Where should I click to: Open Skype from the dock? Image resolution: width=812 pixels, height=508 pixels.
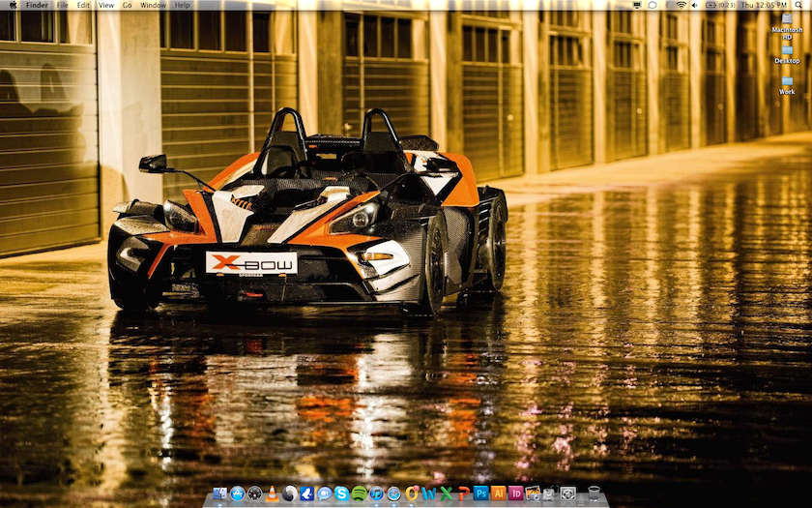pos(342,493)
